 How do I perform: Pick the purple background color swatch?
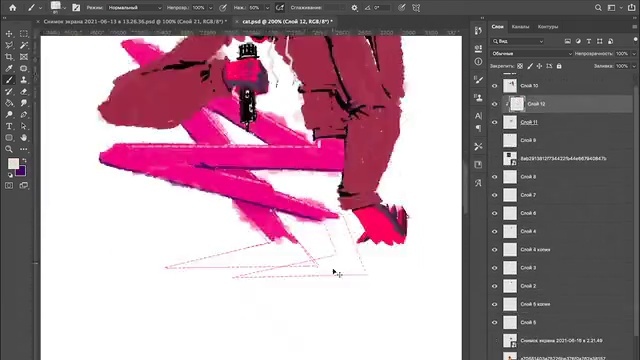[x=21, y=172]
